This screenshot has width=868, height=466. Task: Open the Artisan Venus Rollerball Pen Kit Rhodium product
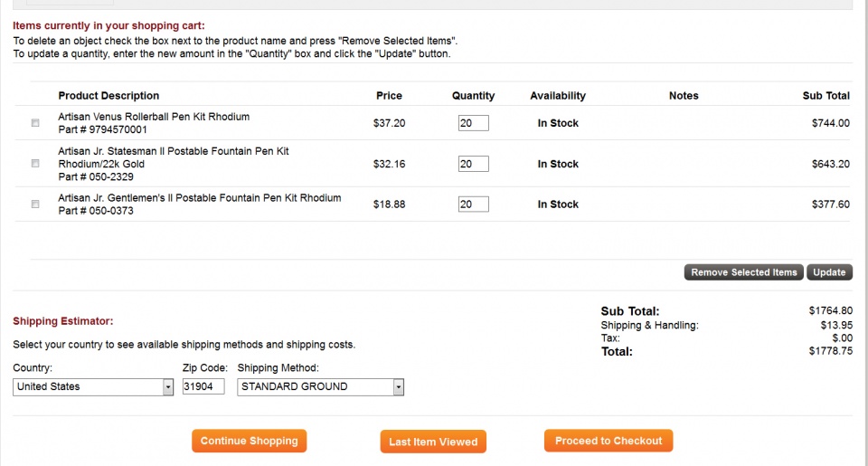[154, 117]
